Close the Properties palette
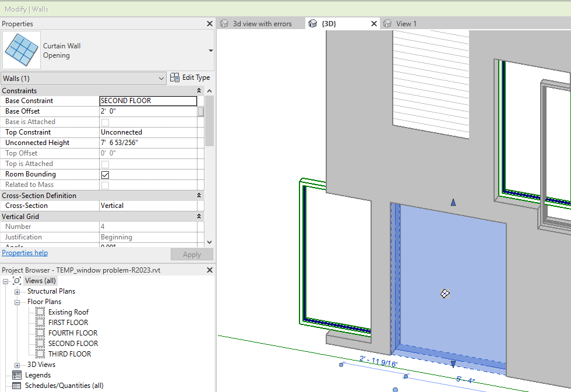 (210, 24)
